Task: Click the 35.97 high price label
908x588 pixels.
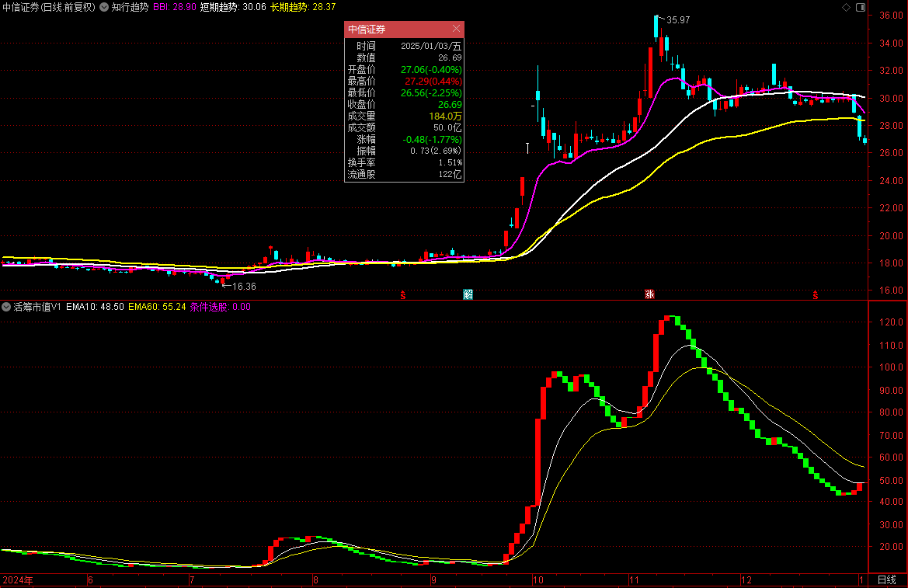Action: click(x=677, y=19)
